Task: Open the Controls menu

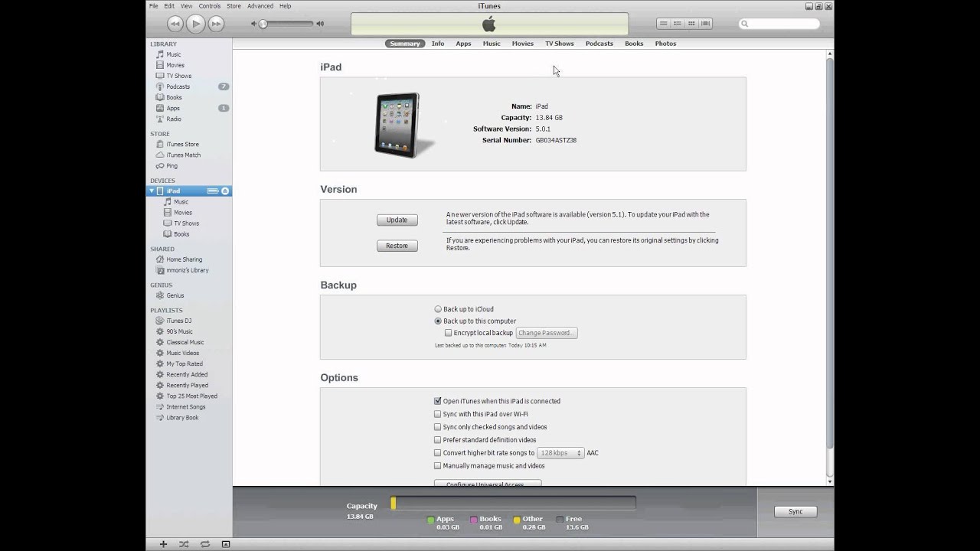Action: (x=209, y=5)
